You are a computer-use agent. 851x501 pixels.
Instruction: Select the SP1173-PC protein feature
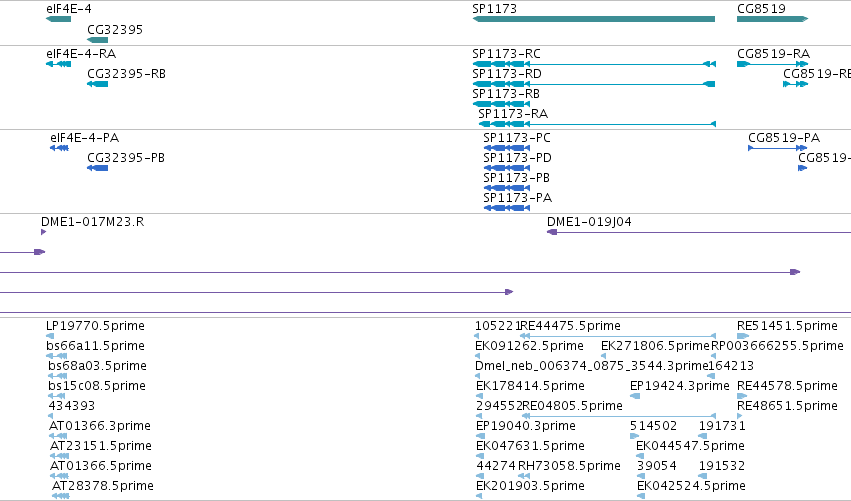pos(507,148)
